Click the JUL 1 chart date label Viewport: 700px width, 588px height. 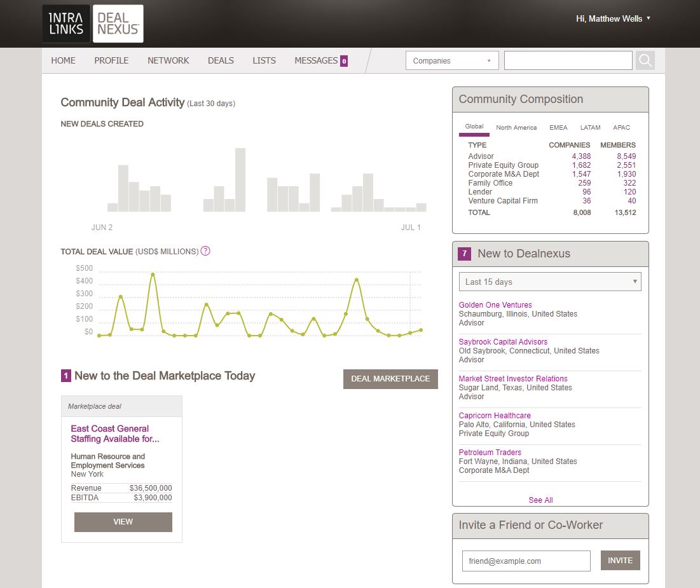411,227
